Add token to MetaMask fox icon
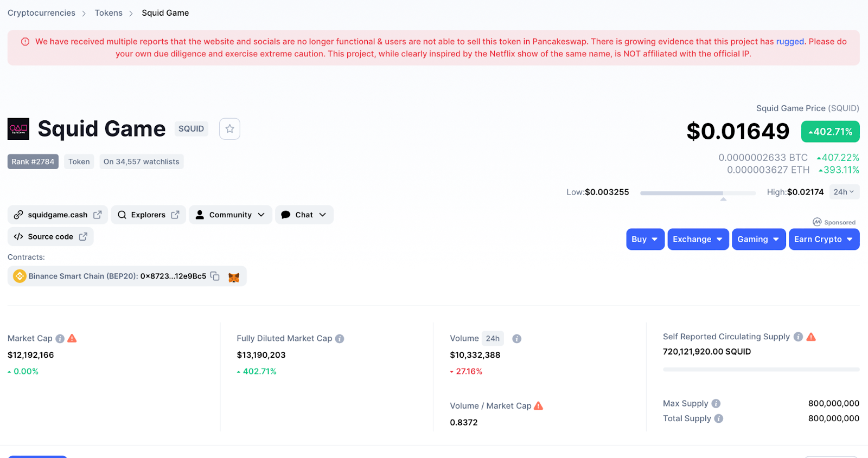This screenshot has width=868, height=458. [234, 277]
